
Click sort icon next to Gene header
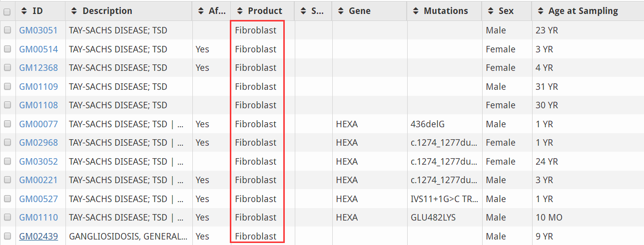[x=341, y=11]
